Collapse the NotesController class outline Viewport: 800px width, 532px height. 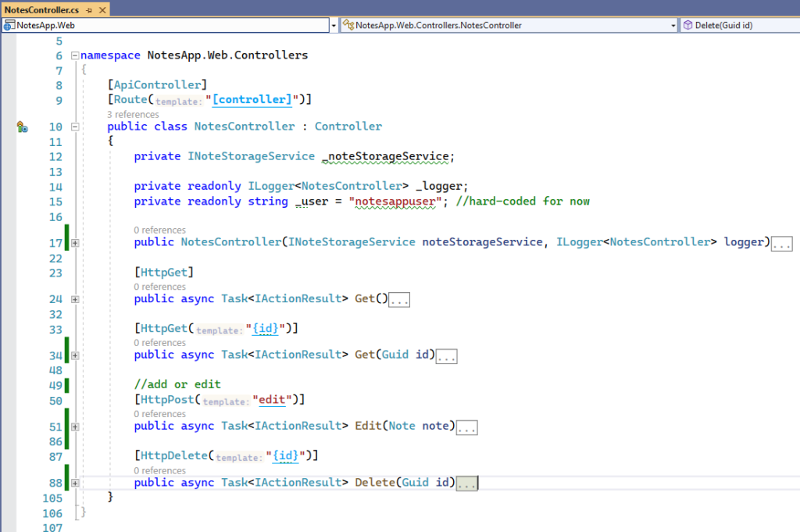[x=75, y=127]
